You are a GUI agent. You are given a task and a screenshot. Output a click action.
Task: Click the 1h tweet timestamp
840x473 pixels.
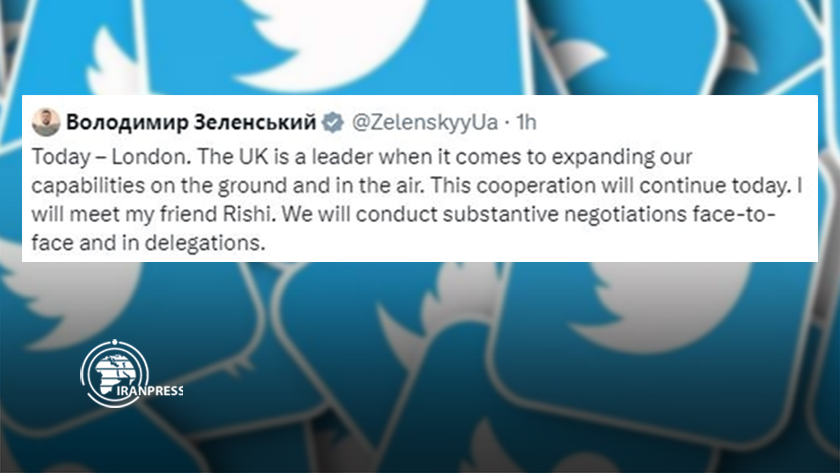coord(526,122)
